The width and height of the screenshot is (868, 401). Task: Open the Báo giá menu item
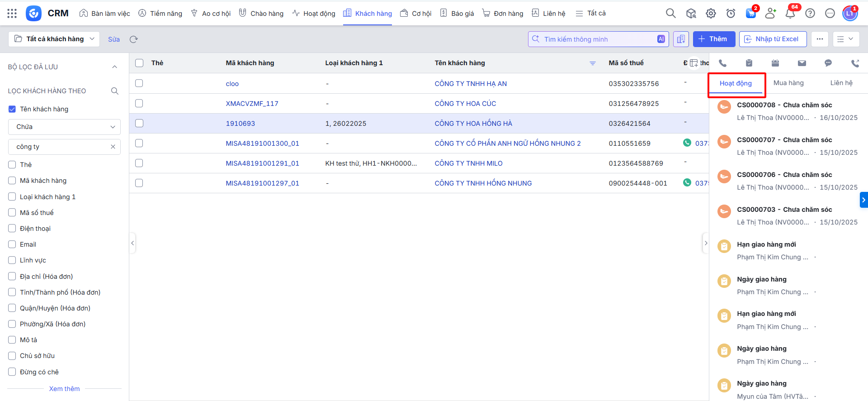pyautogui.click(x=457, y=14)
